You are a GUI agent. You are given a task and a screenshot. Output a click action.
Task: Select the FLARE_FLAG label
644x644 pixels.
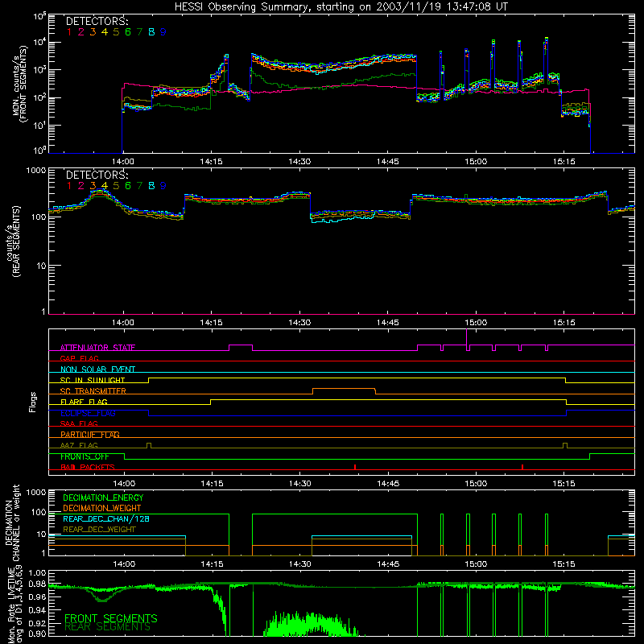pos(84,402)
